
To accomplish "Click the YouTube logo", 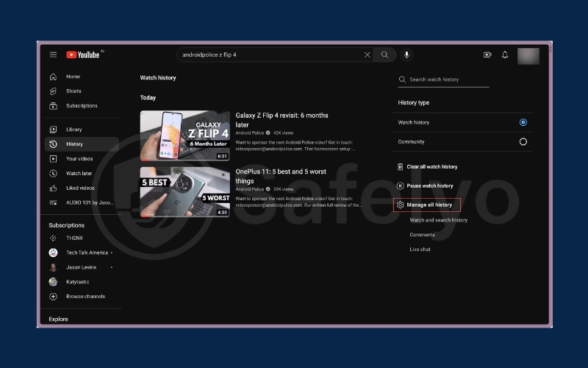I will pyautogui.click(x=83, y=54).
